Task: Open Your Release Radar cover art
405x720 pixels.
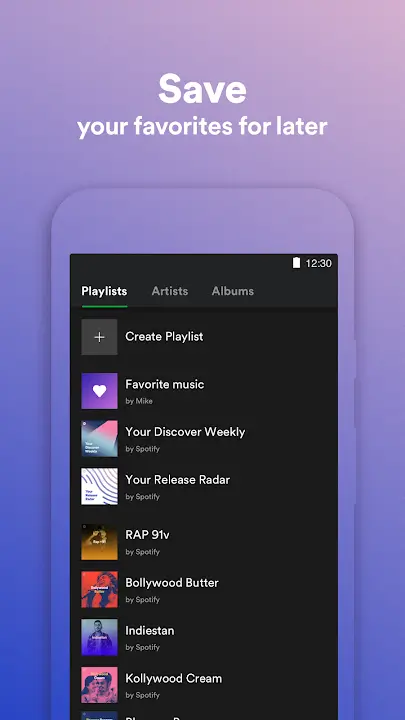Action: [99, 486]
